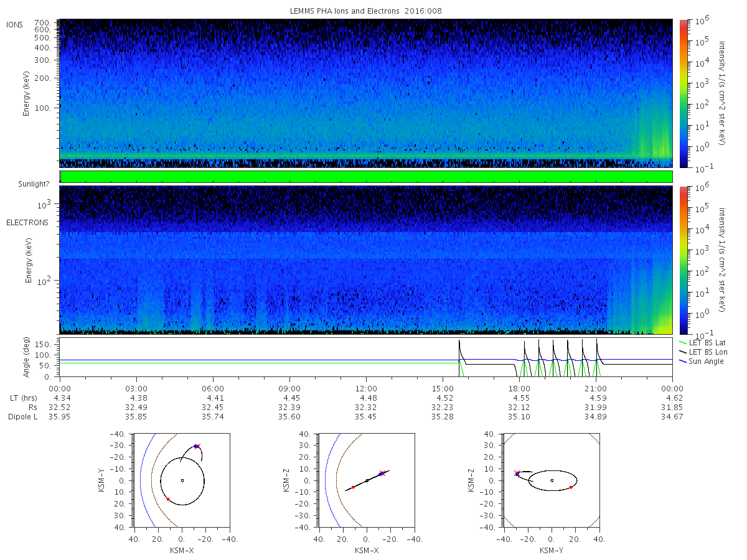Click the Dipole L value 35.60
Viewport: 747px width, 560px height.
(289, 417)
